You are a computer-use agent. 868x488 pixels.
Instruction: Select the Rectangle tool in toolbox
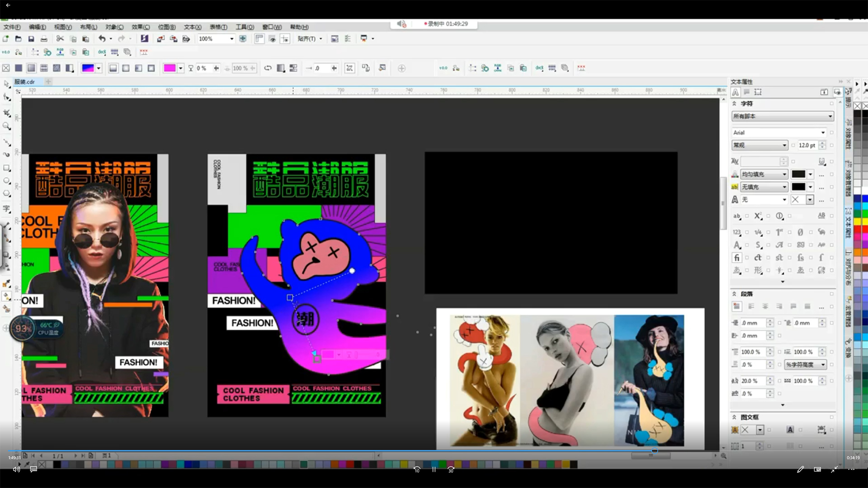pyautogui.click(x=7, y=168)
